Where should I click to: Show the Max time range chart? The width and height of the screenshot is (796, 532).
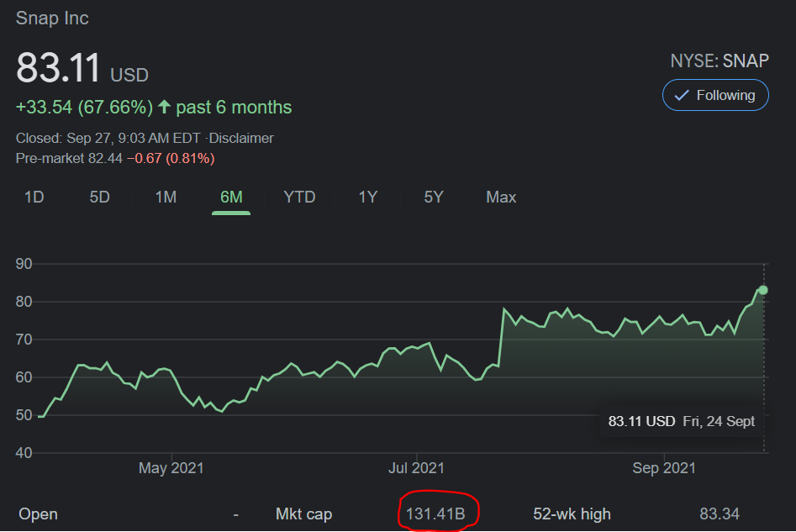click(x=501, y=197)
